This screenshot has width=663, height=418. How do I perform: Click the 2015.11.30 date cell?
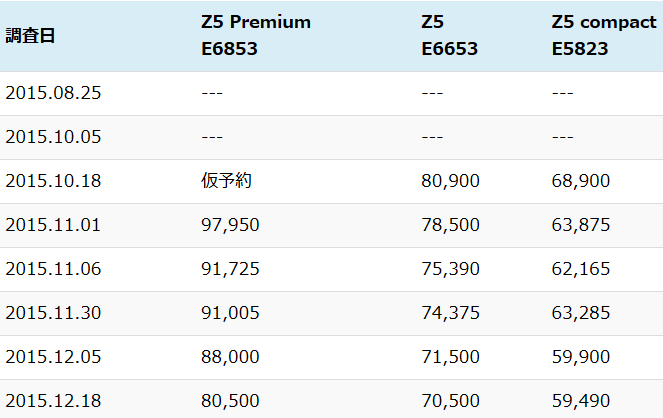[x=53, y=313]
